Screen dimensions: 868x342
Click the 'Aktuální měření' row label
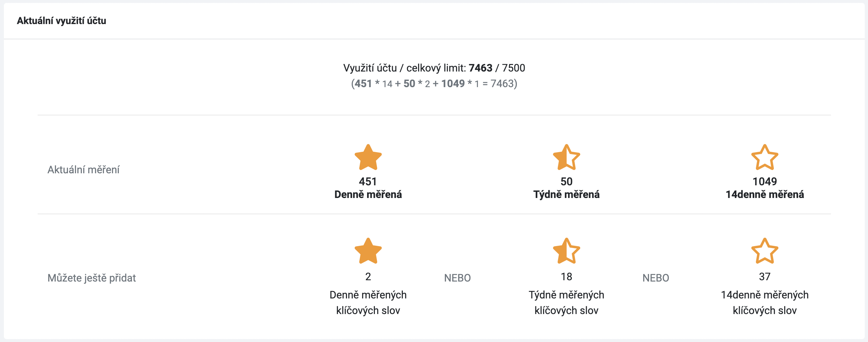pos(83,170)
